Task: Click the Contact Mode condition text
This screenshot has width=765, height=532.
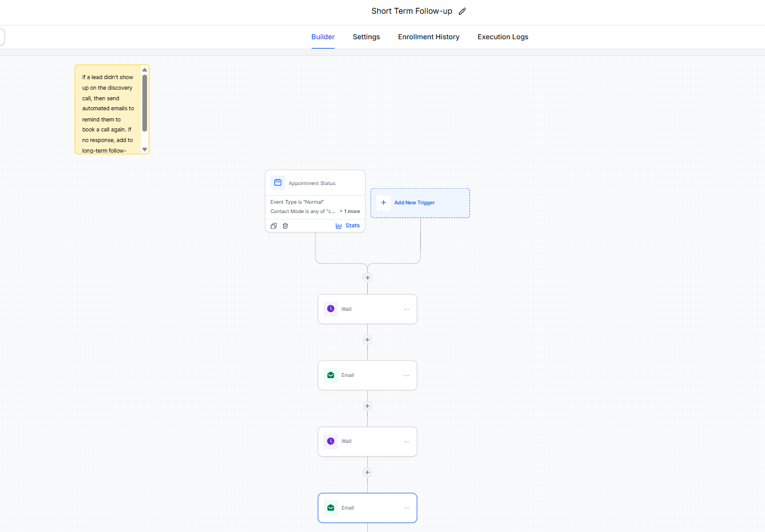Action: 303,211
